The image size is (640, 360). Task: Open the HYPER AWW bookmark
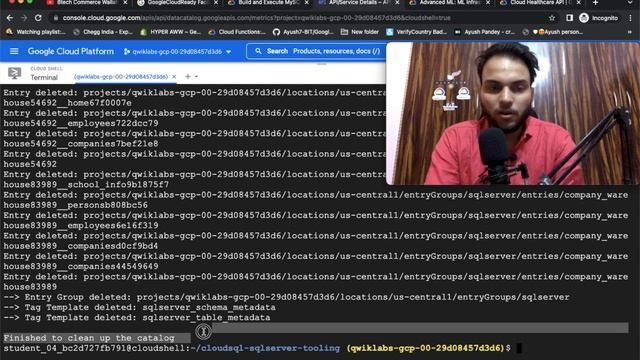(x=170, y=32)
